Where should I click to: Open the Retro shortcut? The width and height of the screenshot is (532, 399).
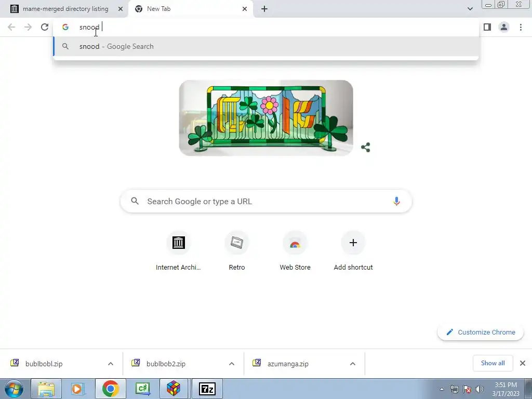(237, 251)
